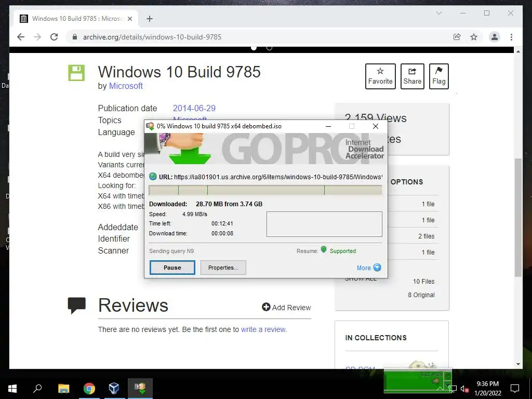Click the Internet Download Accelerator banner

coord(265,149)
